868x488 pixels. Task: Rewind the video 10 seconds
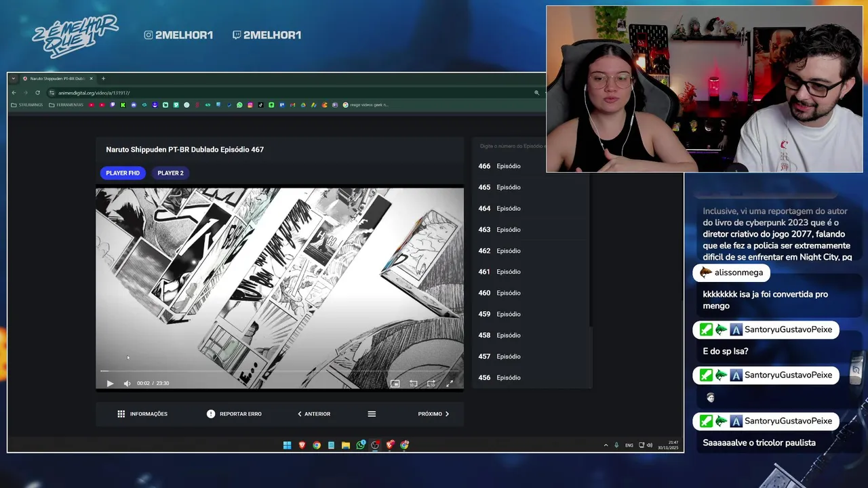coord(413,384)
